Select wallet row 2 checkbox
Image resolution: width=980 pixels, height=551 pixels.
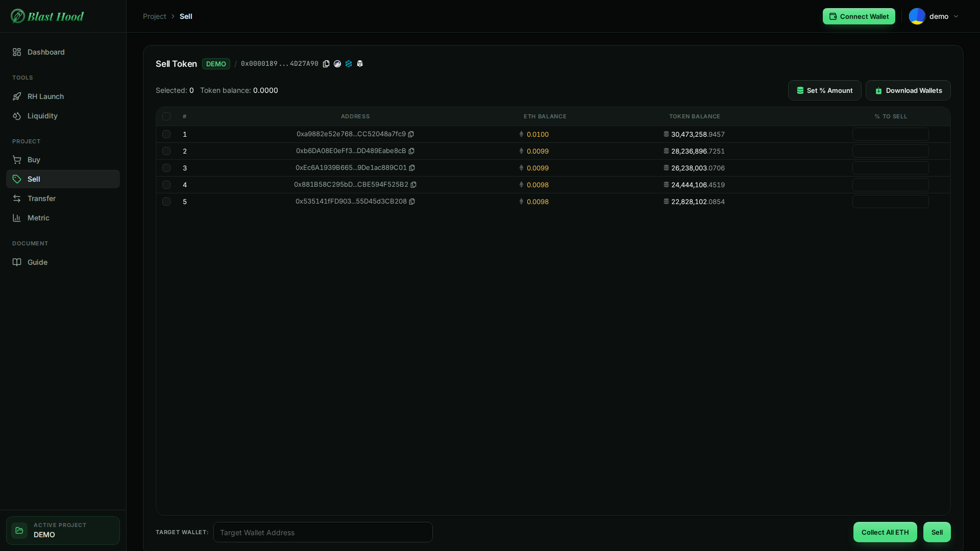pyautogui.click(x=166, y=151)
